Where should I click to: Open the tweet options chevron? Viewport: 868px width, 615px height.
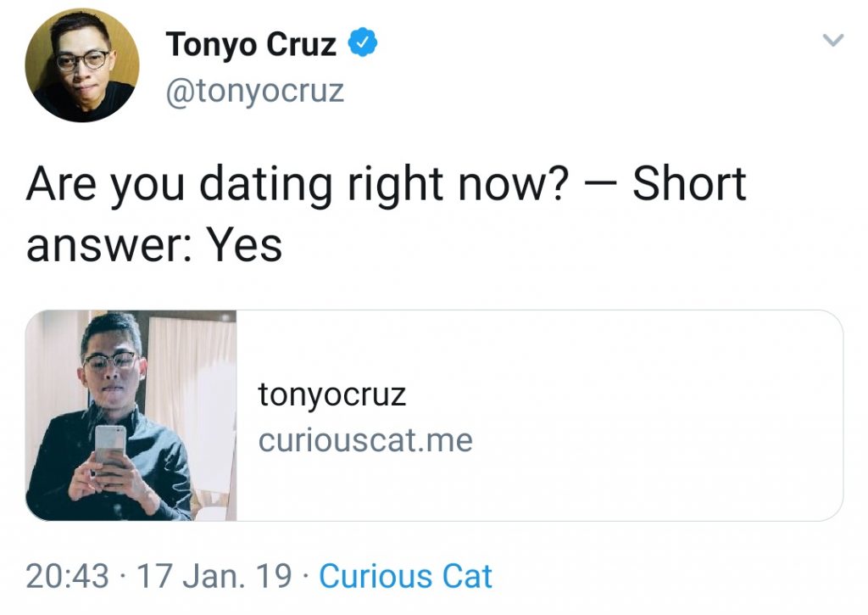(x=834, y=40)
